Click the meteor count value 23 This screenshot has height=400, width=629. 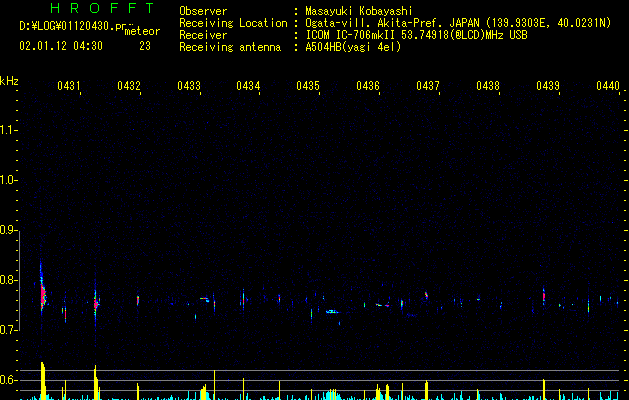pos(145,46)
